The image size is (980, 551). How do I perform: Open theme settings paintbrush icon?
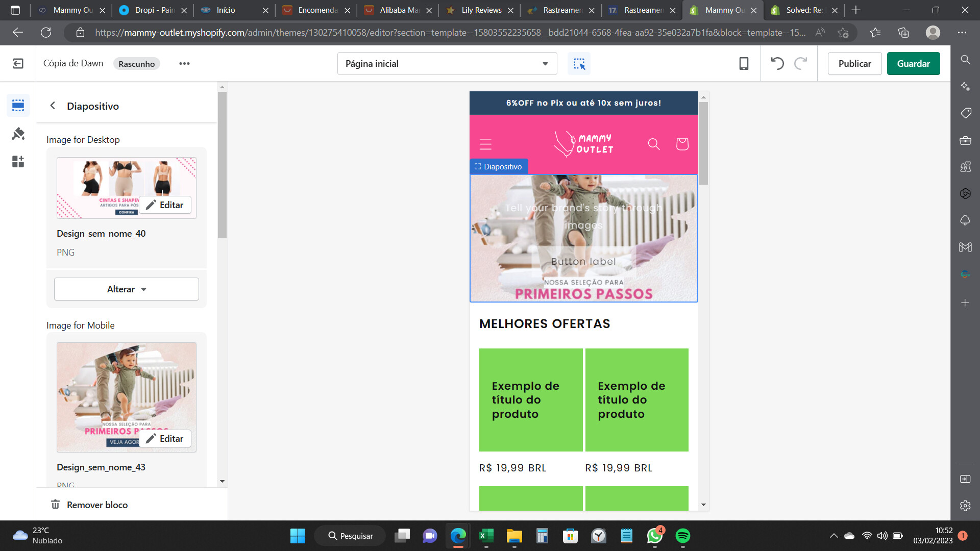[x=18, y=134]
